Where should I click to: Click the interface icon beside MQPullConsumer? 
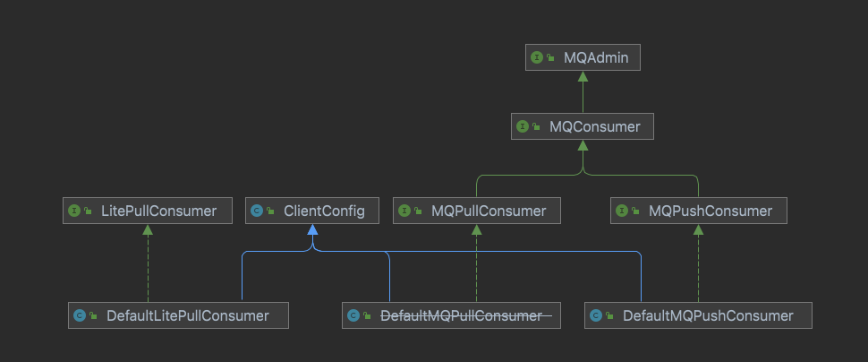click(404, 211)
